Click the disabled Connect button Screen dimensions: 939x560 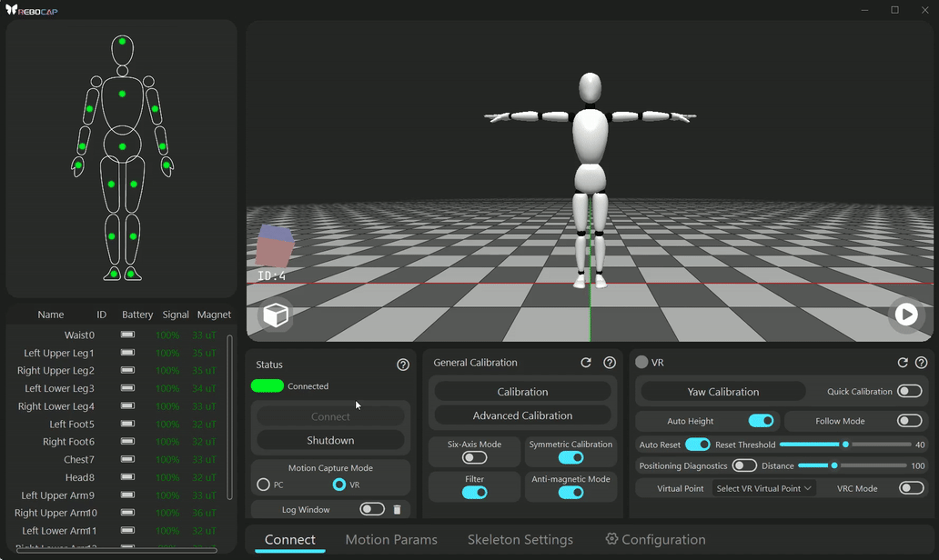pos(330,415)
